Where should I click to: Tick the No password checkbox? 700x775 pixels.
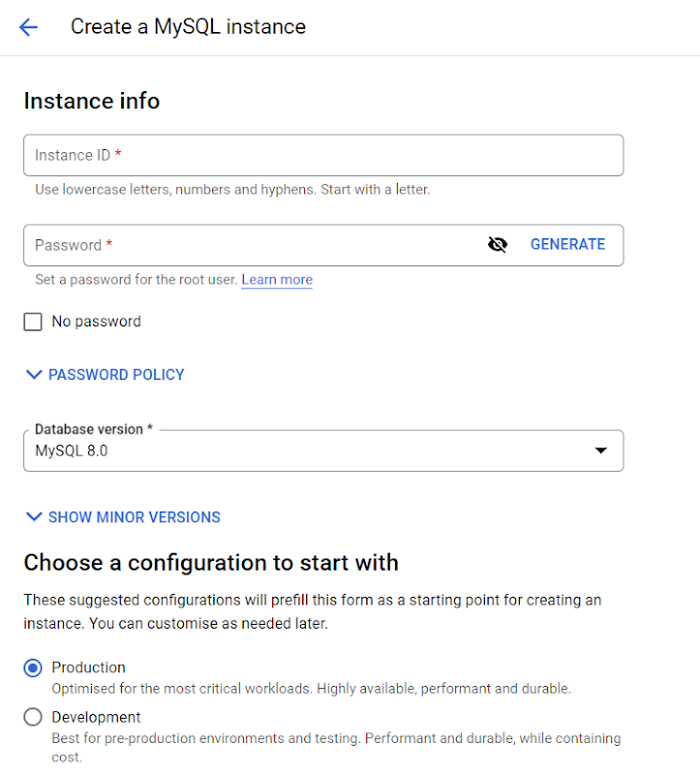pyautogui.click(x=33, y=322)
